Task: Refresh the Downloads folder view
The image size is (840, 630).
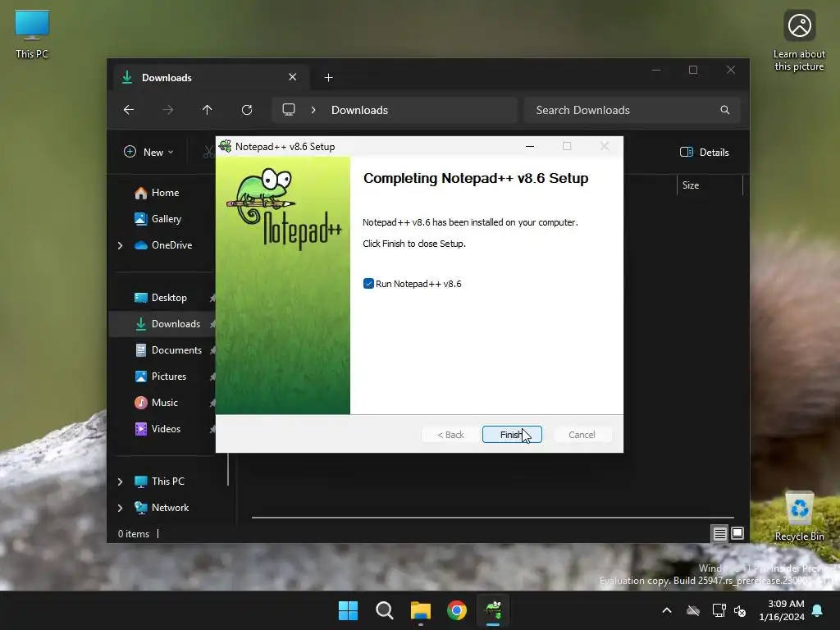Action: 246,110
